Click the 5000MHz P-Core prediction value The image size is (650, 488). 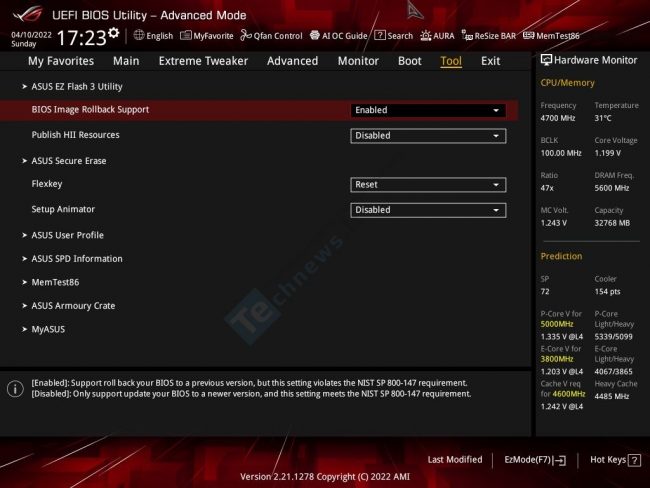tap(557, 324)
